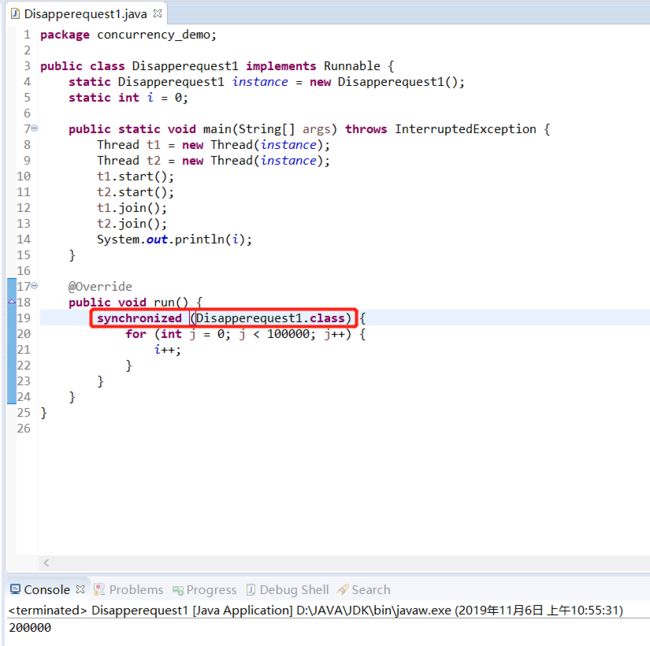Click the Java file icon on editor tab
The image size is (650, 646).
tap(15, 14)
